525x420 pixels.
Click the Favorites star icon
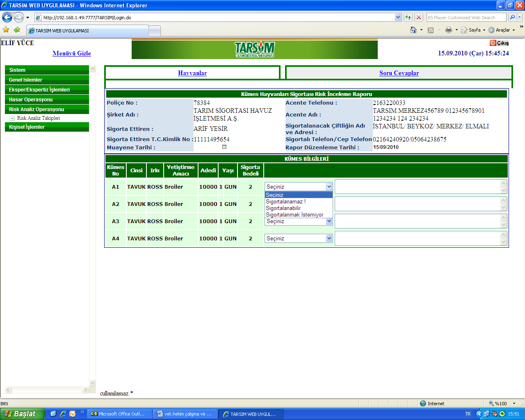coord(6,30)
